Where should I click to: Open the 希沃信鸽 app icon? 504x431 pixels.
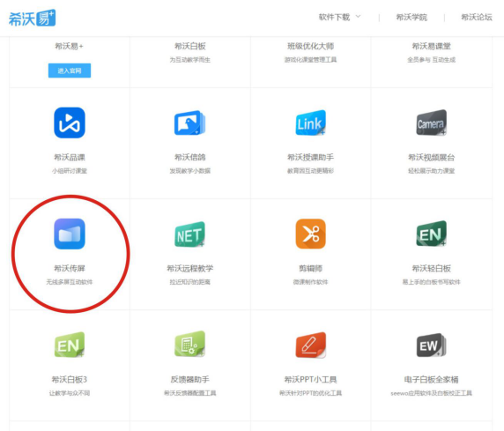189,123
